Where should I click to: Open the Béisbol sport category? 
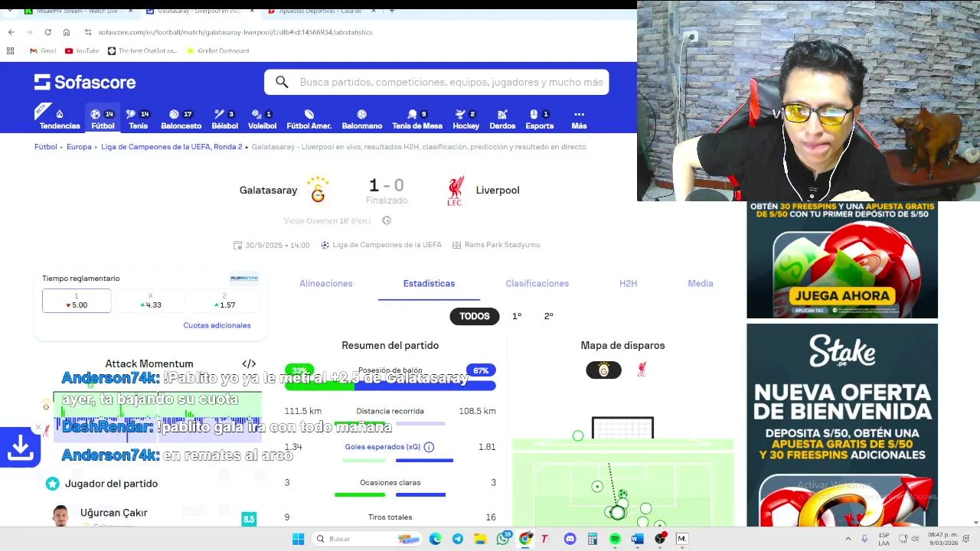224,119
